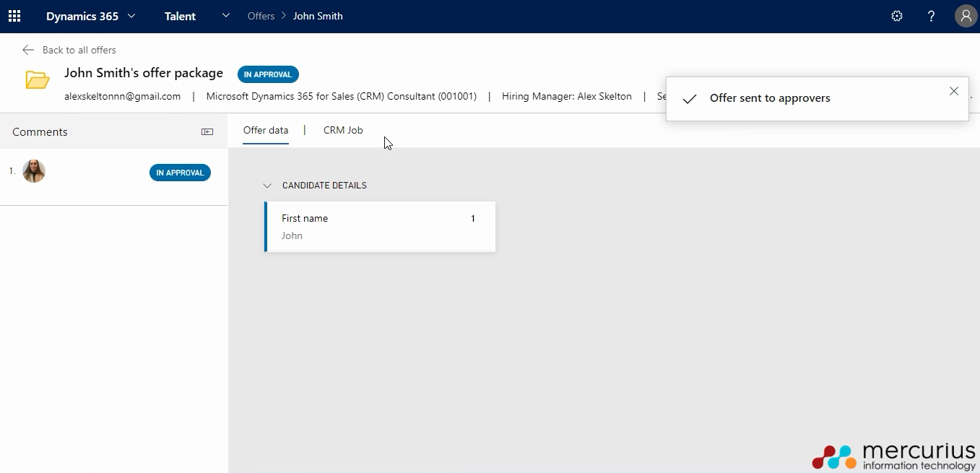Image resolution: width=980 pixels, height=473 pixels.
Task: Dismiss the Offer sent to approvers notification
Action: click(x=954, y=91)
